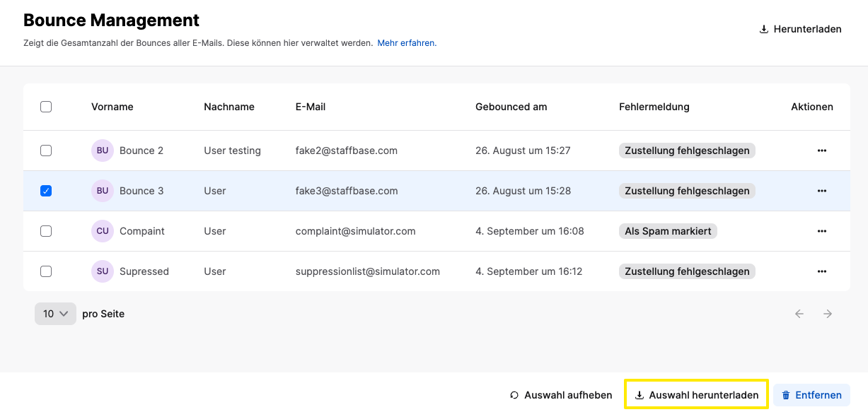Go to the previous page with the left arrow
The image size is (868, 412).
[799, 314]
